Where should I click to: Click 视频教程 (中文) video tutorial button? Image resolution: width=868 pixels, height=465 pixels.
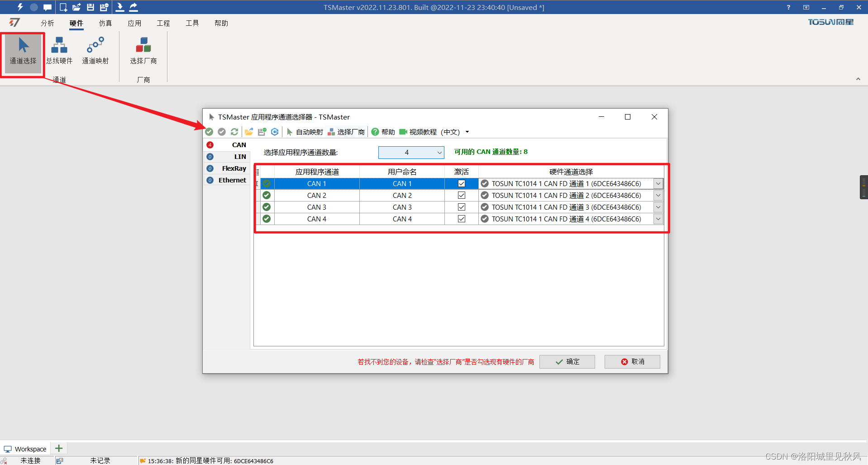click(429, 132)
